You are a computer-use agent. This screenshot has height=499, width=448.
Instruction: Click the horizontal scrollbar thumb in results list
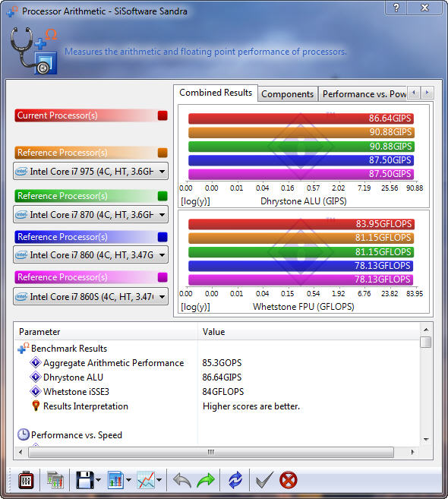[x=211, y=452]
